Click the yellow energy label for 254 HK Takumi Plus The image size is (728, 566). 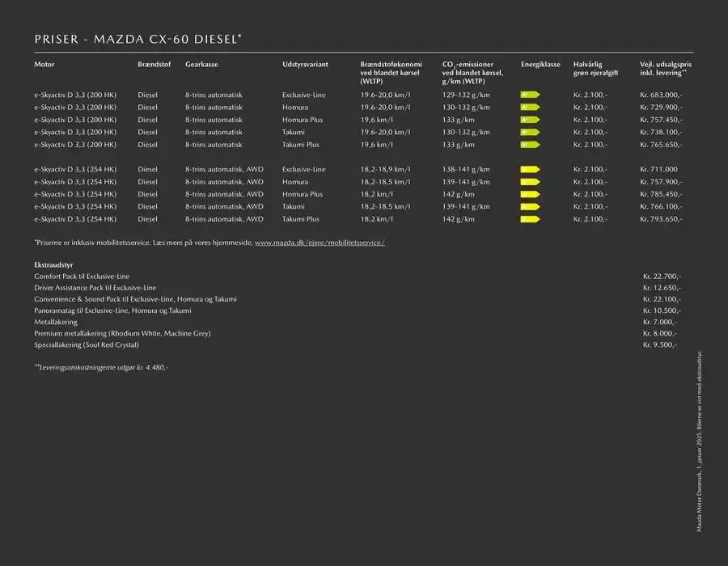click(530, 219)
